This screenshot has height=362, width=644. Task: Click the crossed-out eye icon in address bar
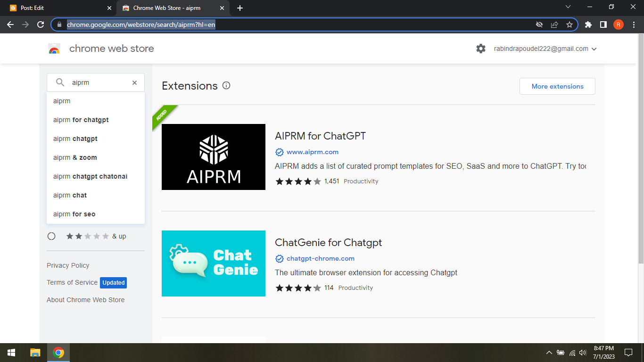539,25
